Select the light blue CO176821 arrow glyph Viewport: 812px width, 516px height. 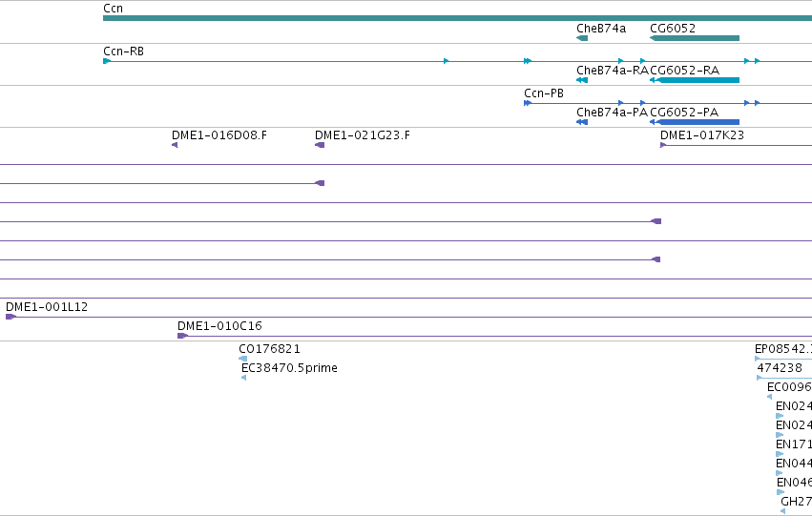[243, 359]
